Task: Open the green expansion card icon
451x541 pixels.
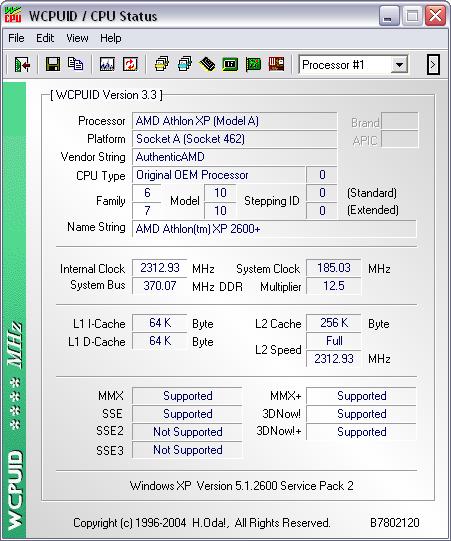Action: tap(253, 64)
